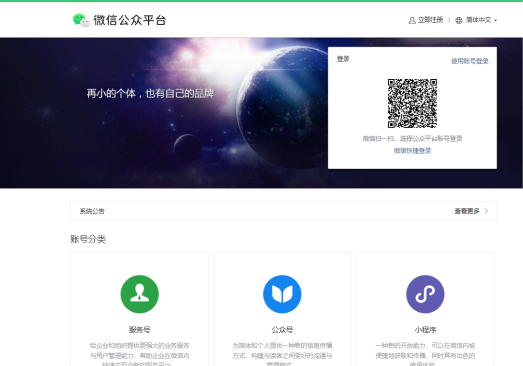Open the 微信快捷登录 quick login link
The width and height of the screenshot is (523, 366).
coord(412,151)
